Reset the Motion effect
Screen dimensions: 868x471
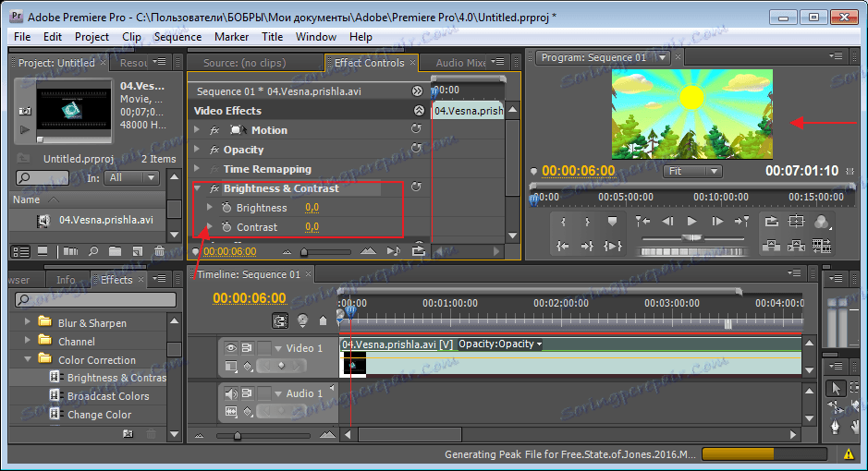point(416,128)
